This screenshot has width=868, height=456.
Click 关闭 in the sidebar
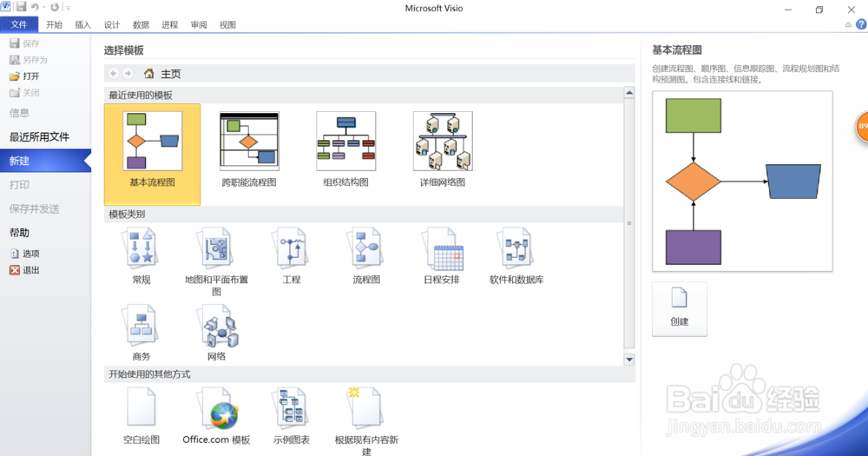coord(24,93)
